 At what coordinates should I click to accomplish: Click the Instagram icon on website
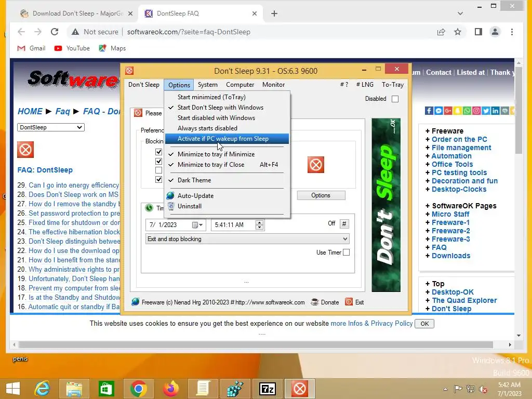pyautogui.click(x=476, y=111)
